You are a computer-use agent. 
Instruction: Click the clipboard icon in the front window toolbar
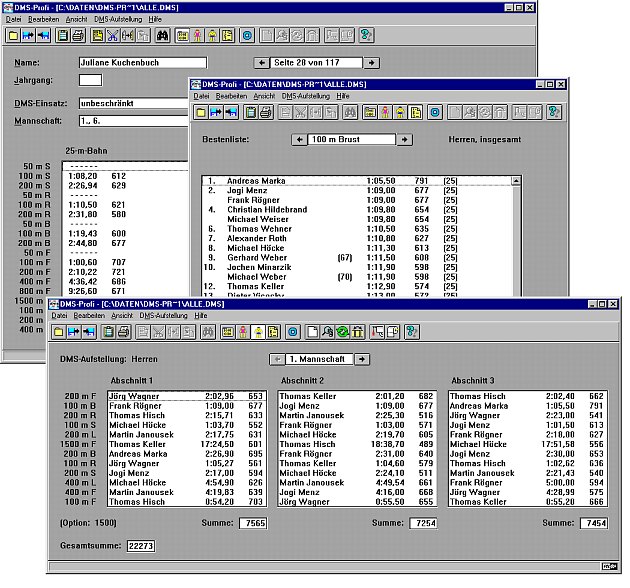108,332
